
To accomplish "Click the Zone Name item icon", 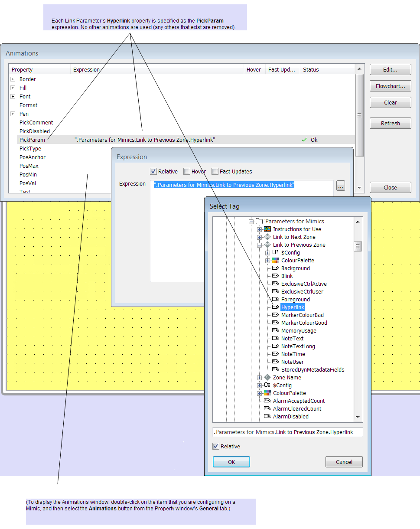I will point(267,377).
